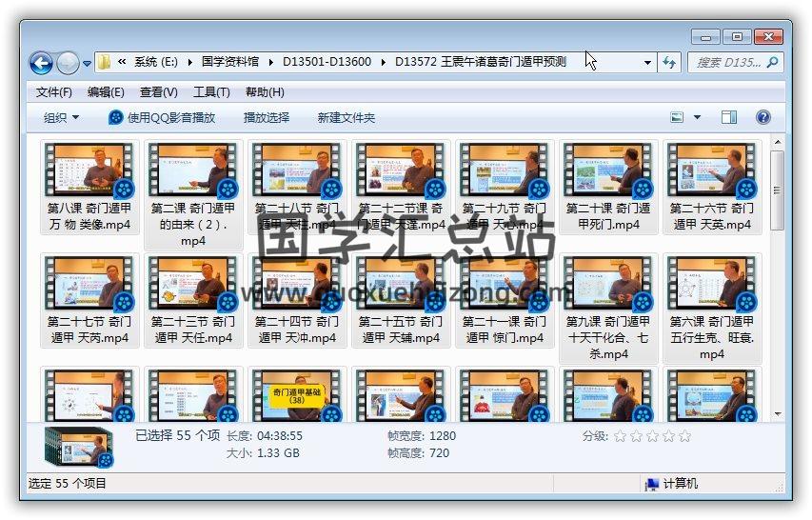This screenshot has height=520, width=812.
Task: Expand the address bar history dropdown
Action: tap(647, 63)
